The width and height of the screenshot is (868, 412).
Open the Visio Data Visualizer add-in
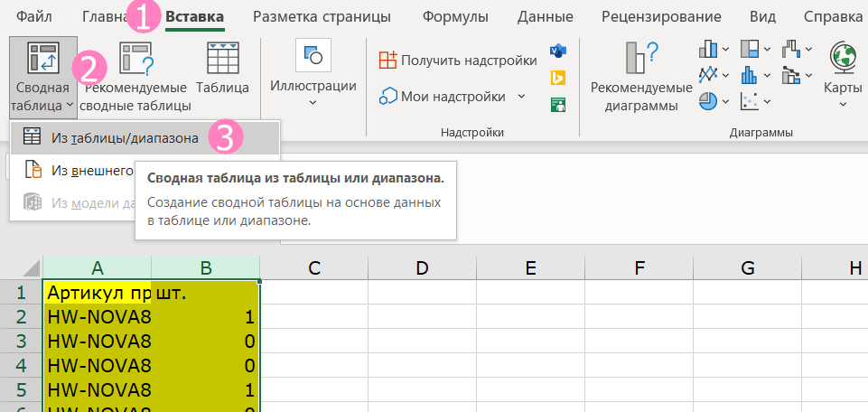coord(557,49)
